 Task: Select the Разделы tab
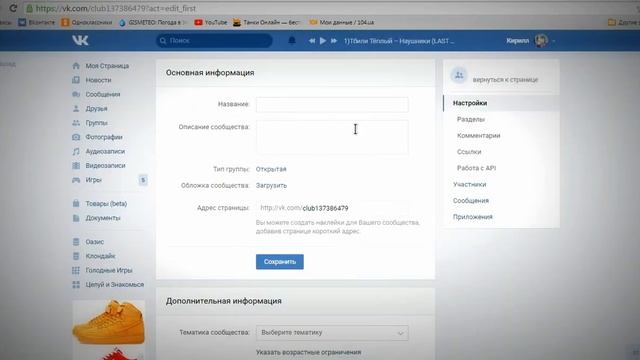(471, 119)
